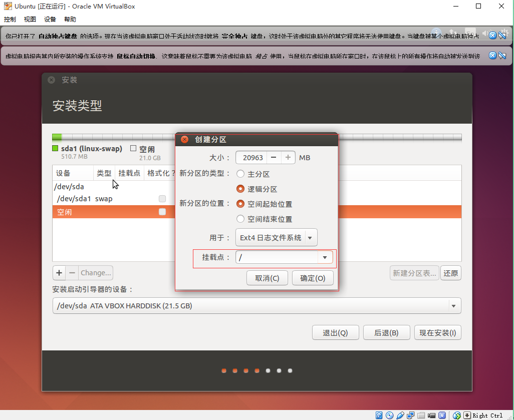This screenshot has width=514, height=420.
Task: Open the 设备 menu
Action: coord(50,20)
